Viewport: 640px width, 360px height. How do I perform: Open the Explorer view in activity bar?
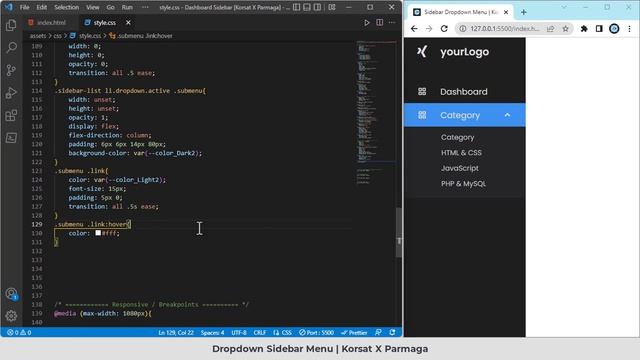coord(11,25)
